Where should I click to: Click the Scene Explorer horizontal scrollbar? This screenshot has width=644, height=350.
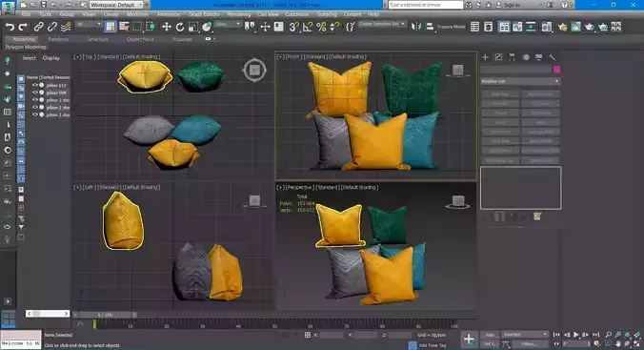48,314
